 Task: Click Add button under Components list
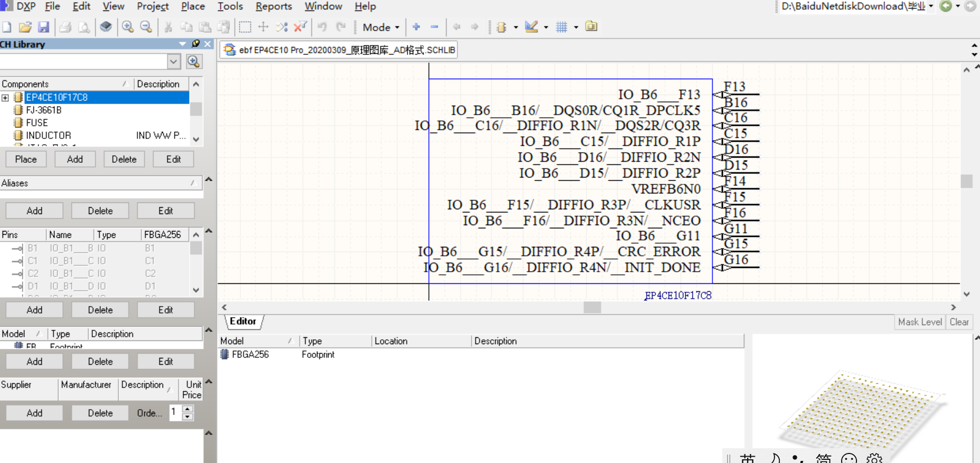point(75,159)
